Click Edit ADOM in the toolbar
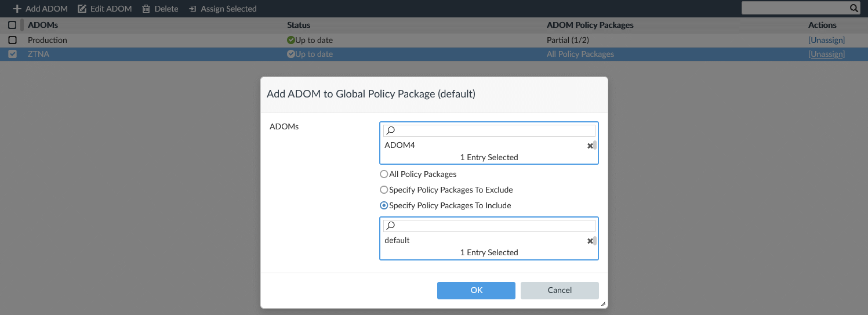This screenshot has width=868, height=315. point(105,9)
